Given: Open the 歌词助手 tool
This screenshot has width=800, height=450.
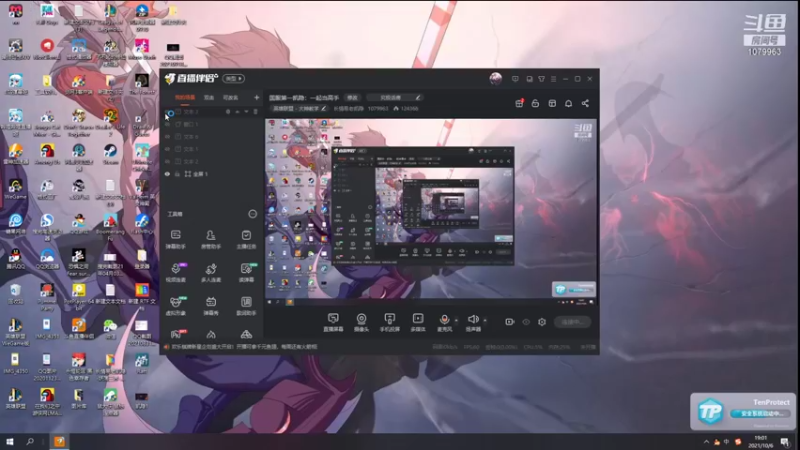Looking at the screenshot, I should 246,306.
